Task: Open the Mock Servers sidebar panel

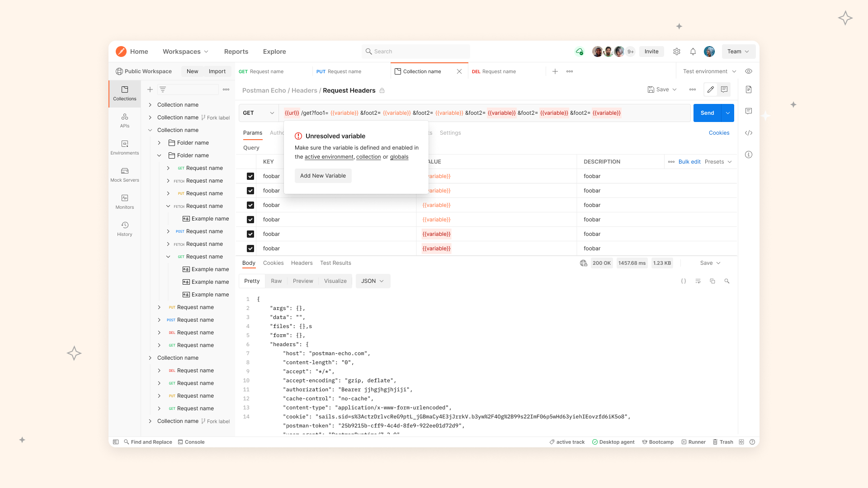Action: pyautogui.click(x=125, y=175)
